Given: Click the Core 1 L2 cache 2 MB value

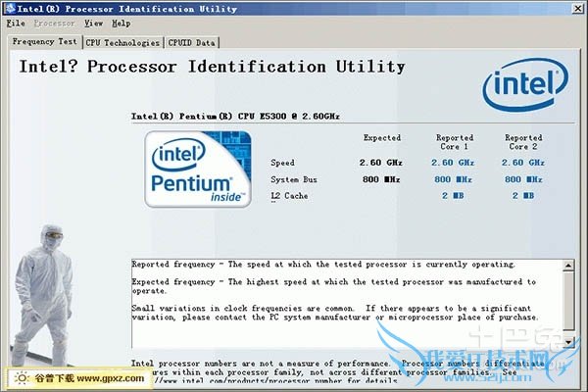Looking at the screenshot, I should click(x=453, y=196).
